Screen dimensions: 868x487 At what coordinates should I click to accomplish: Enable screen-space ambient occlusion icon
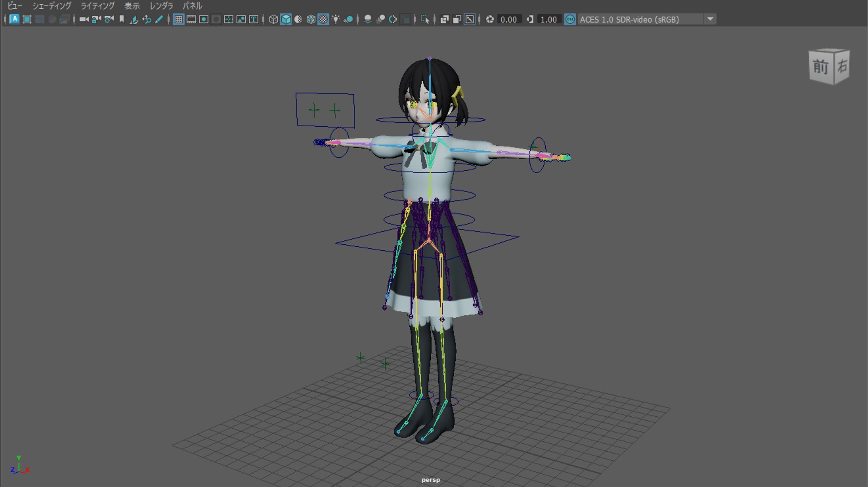(x=368, y=19)
